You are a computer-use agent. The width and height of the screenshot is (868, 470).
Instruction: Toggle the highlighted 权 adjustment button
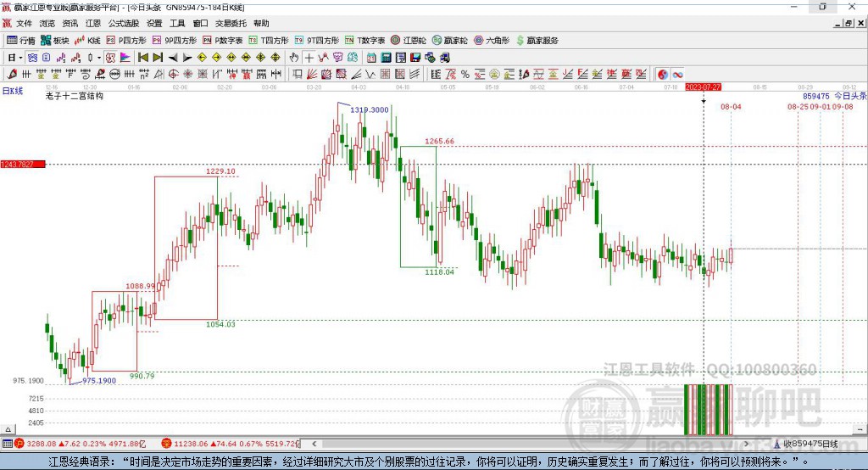point(110,57)
